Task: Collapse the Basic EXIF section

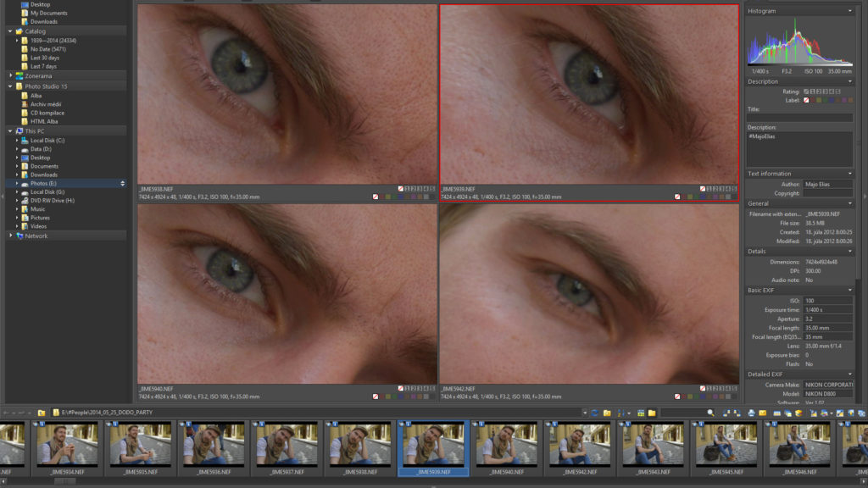Action: point(849,290)
